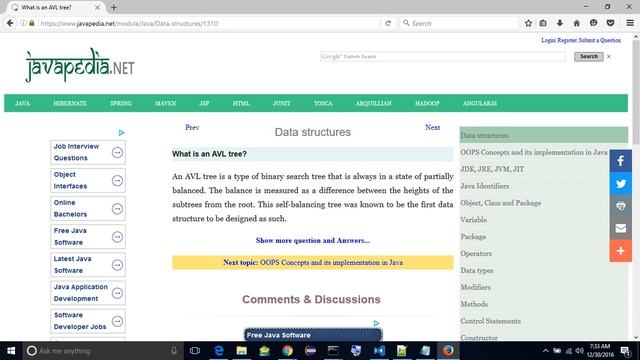Show hidden system tray icons
The height and width of the screenshot is (360, 640).
(545, 351)
